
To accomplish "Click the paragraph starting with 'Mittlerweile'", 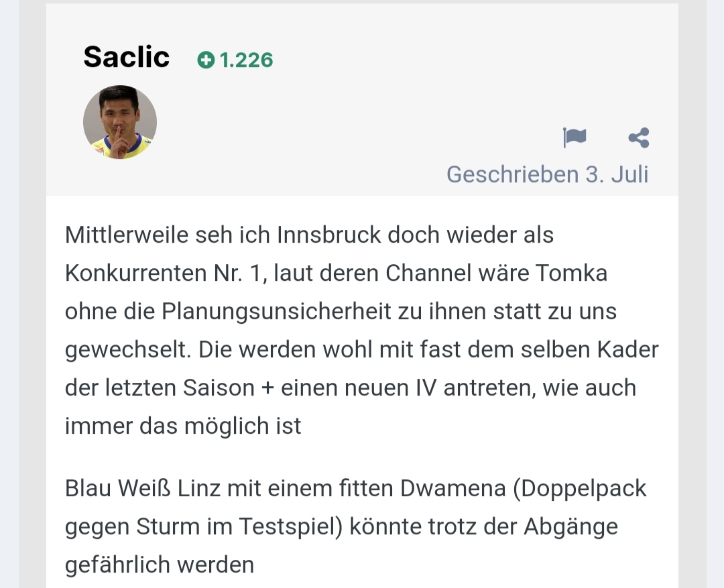I will point(361,331).
